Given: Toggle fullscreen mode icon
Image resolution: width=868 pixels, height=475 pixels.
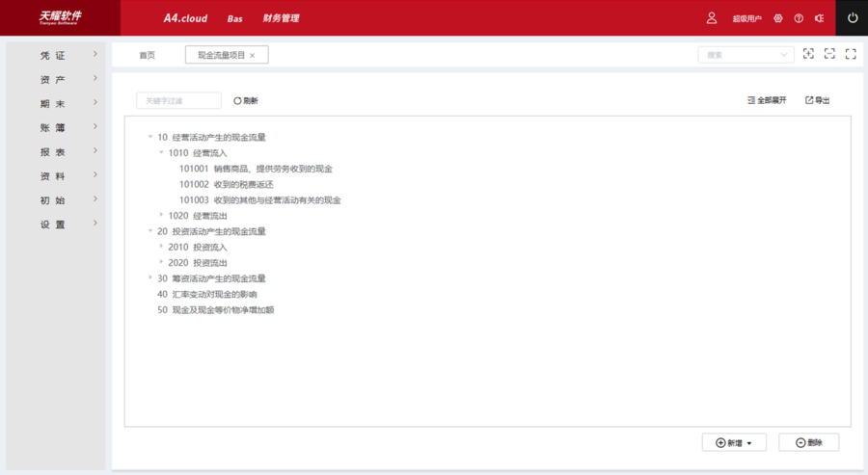Looking at the screenshot, I should [851, 55].
